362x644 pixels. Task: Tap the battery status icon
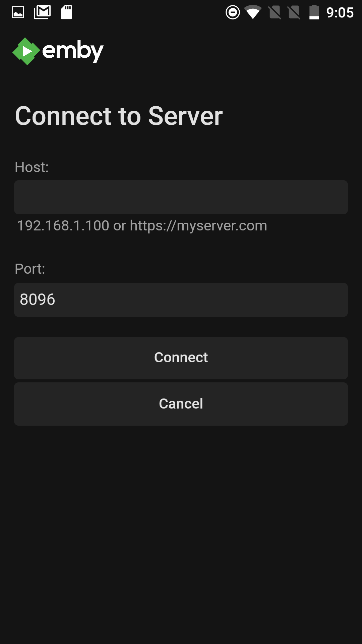[x=314, y=12]
